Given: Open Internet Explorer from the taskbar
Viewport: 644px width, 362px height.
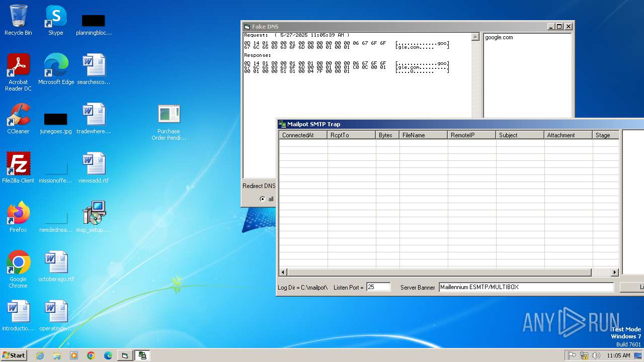Looking at the screenshot, I should [40, 355].
